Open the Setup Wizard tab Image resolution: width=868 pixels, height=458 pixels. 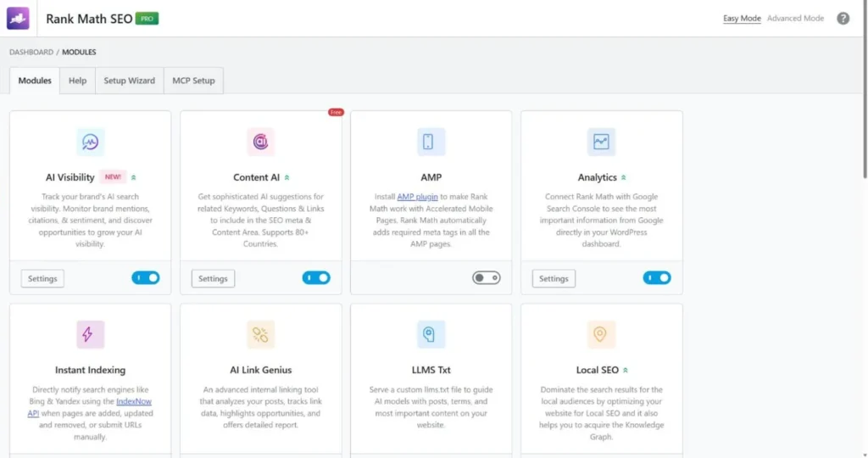click(130, 81)
